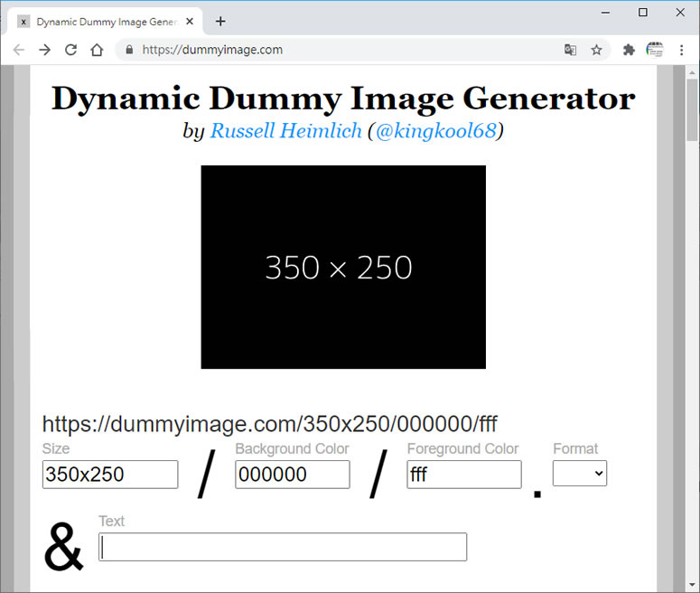The width and height of the screenshot is (700, 593).
Task: Click the browser forward arrow
Action: pyautogui.click(x=44, y=50)
